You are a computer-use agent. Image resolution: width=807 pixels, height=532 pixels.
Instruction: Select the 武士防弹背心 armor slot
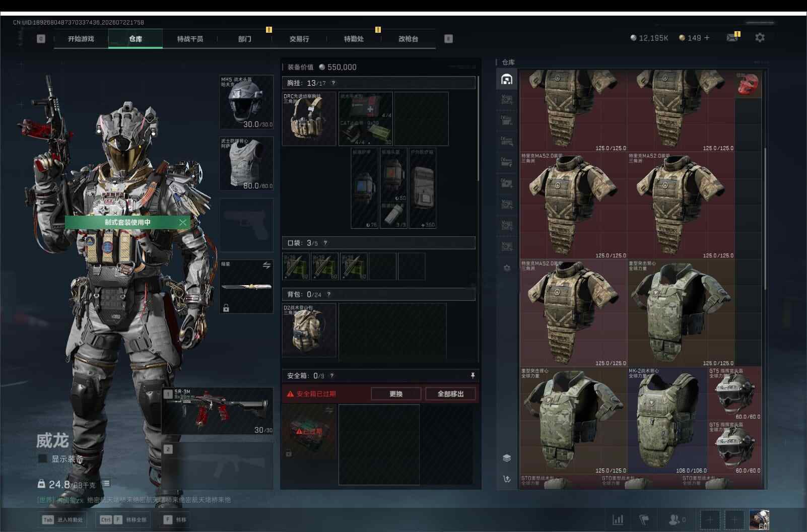[246, 164]
